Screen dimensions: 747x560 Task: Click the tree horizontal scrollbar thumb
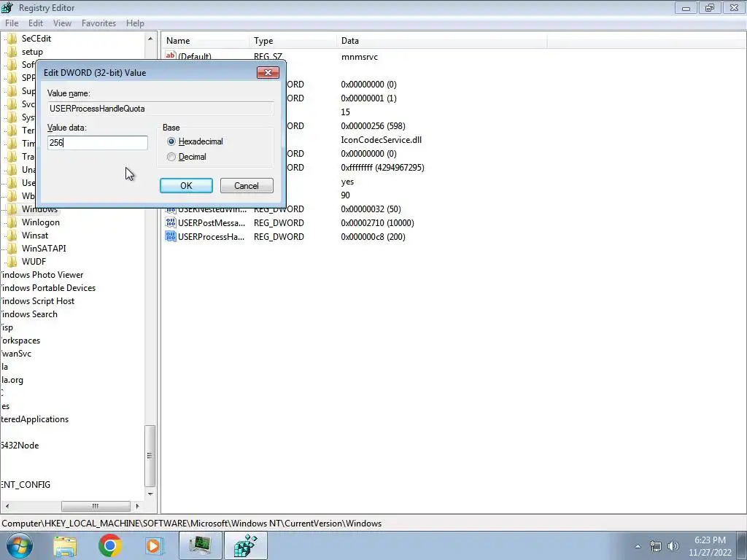click(96, 506)
